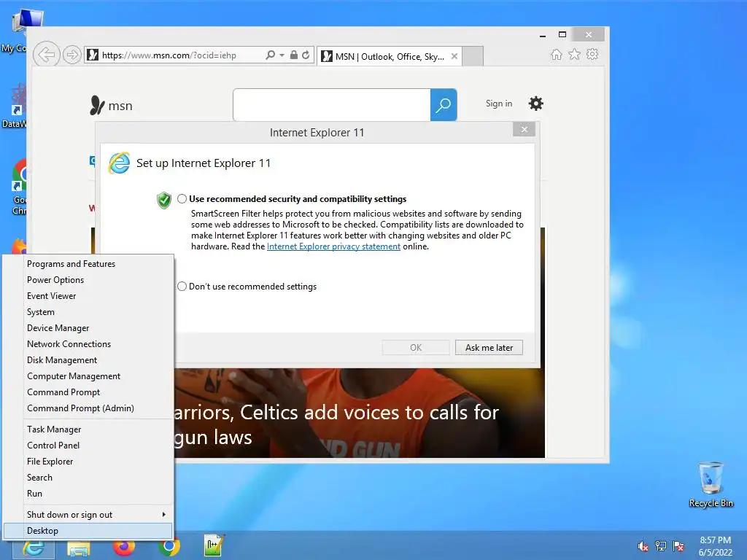
Task: Close the Internet Explorer 11 setup dialog
Action: tap(524, 130)
